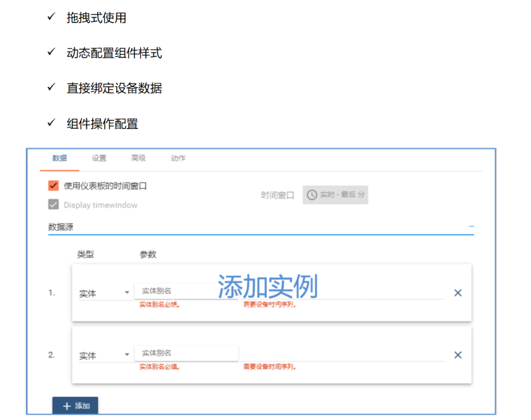The width and height of the screenshot is (531, 420).
Task: Click the 数据源 section header
Action: (61, 227)
